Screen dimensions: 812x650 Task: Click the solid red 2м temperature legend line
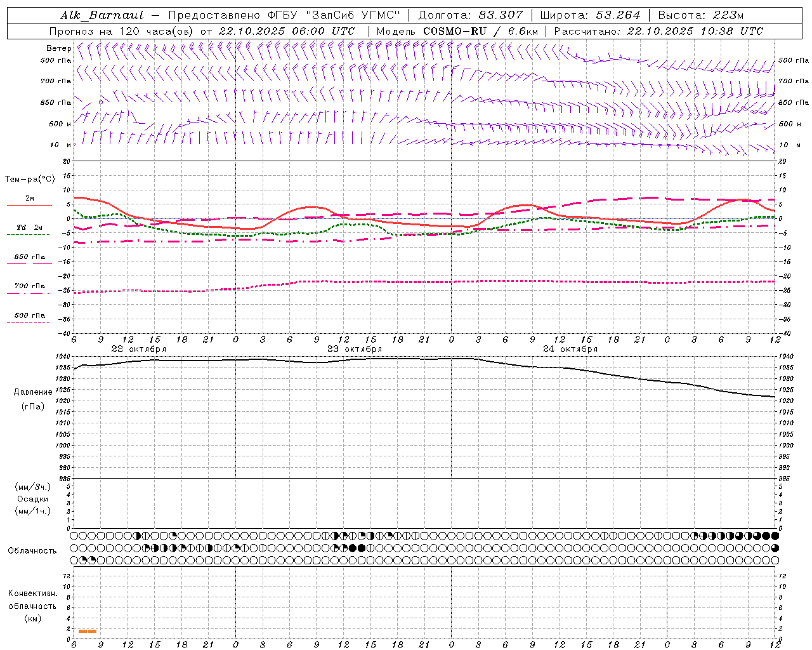(x=29, y=205)
